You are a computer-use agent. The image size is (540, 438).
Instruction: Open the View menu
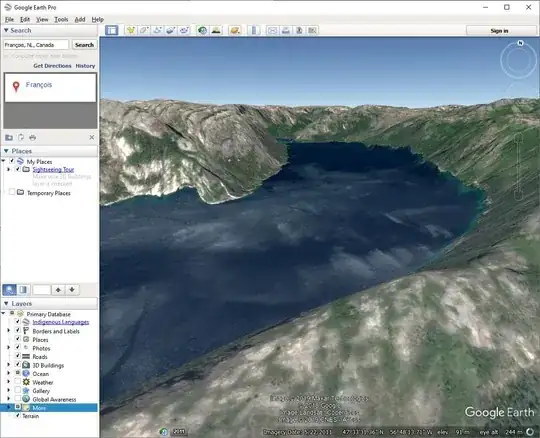42,19
